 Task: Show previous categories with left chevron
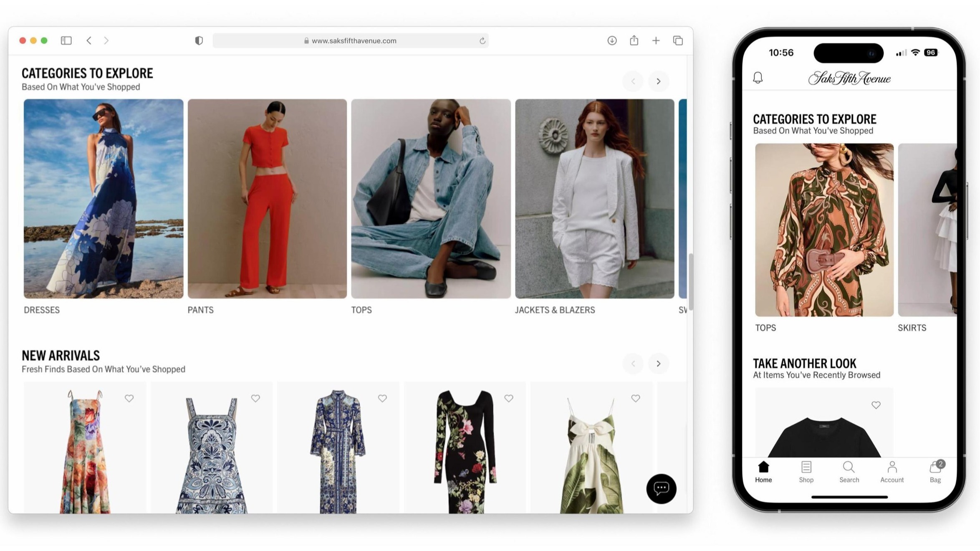tap(633, 81)
